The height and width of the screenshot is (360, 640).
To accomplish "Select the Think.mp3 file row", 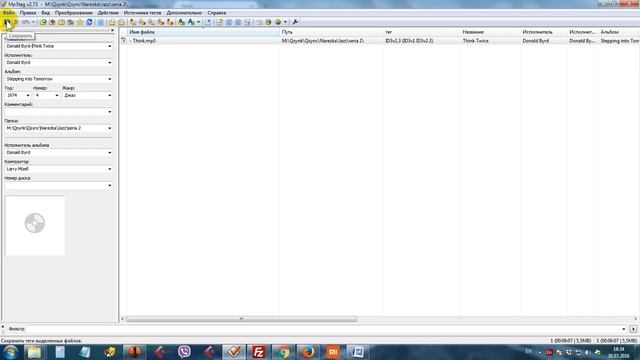I will point(380,41).
